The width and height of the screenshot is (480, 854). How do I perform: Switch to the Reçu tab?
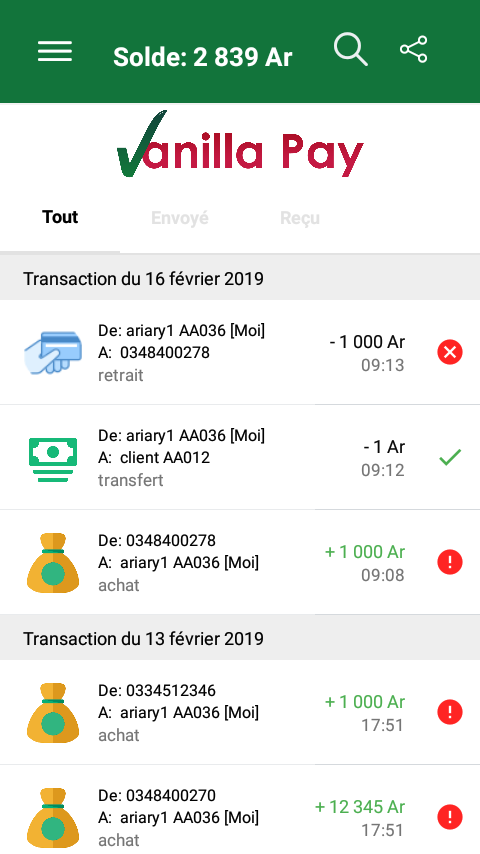click(x=300, y=218)
